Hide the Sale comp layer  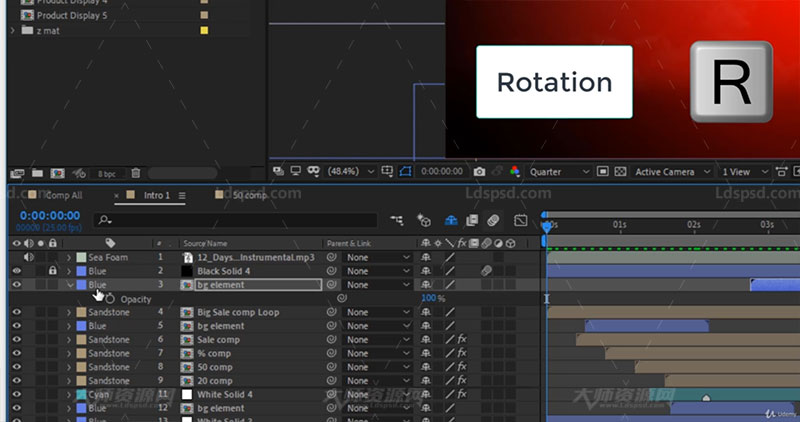click(x=16, y=339)
